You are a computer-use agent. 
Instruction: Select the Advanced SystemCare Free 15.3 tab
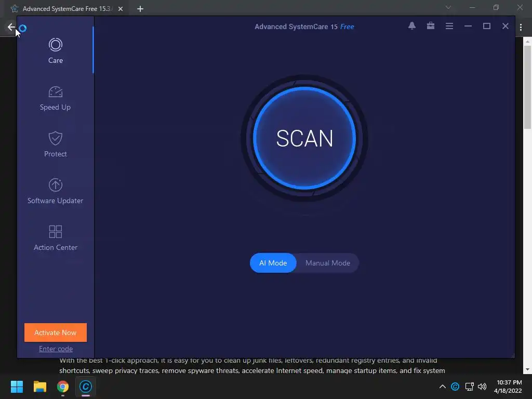click(66, 9)
